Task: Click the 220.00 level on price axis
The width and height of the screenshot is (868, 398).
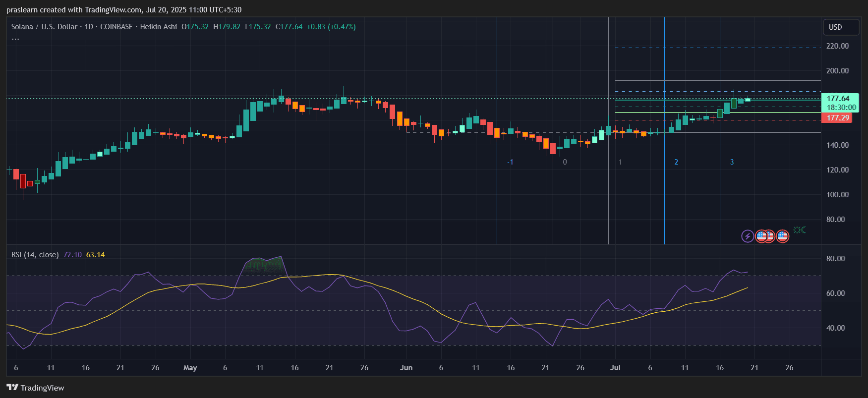Action: 837,46
